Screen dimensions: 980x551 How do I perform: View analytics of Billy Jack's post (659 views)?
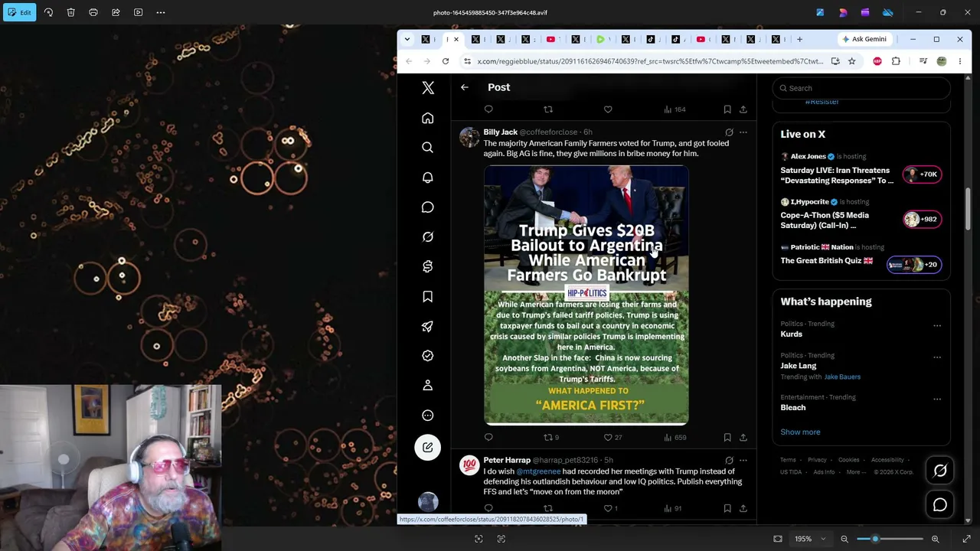675,438
